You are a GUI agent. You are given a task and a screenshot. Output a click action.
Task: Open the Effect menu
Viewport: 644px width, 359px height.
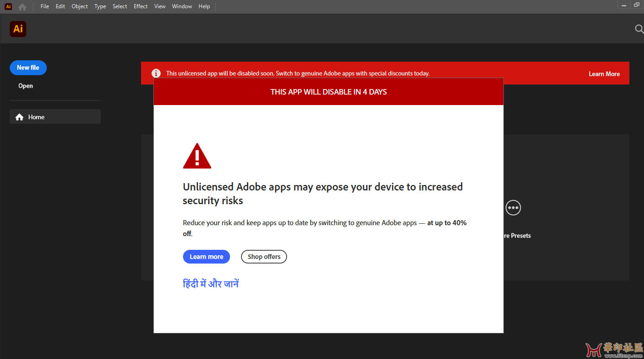pyautogui.click(x=141, y=6)
